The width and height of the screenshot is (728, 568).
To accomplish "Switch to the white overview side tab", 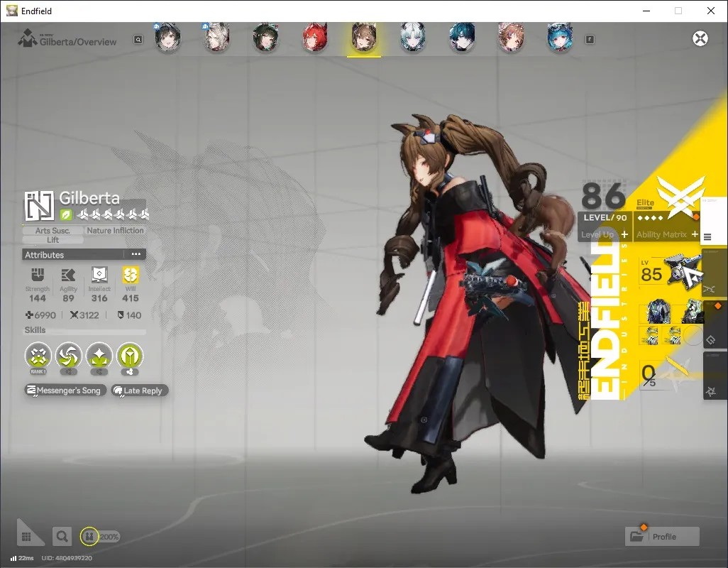I will [x=714, y=222].
